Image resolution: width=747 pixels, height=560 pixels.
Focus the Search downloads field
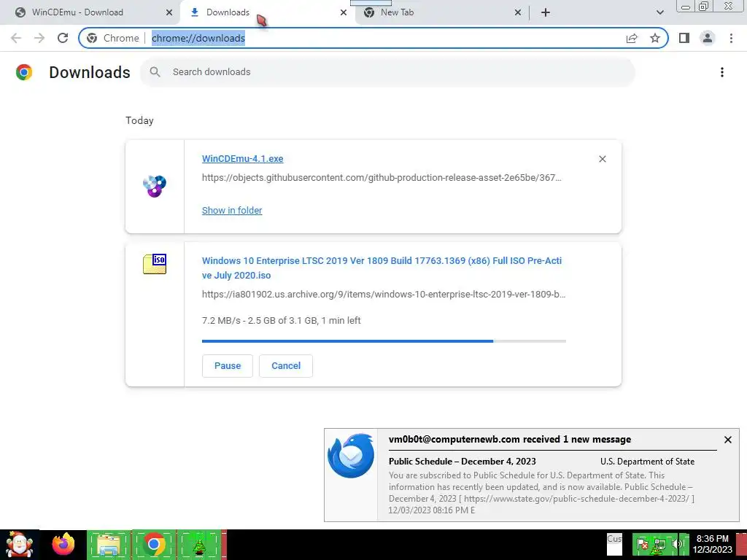(387, 72)
